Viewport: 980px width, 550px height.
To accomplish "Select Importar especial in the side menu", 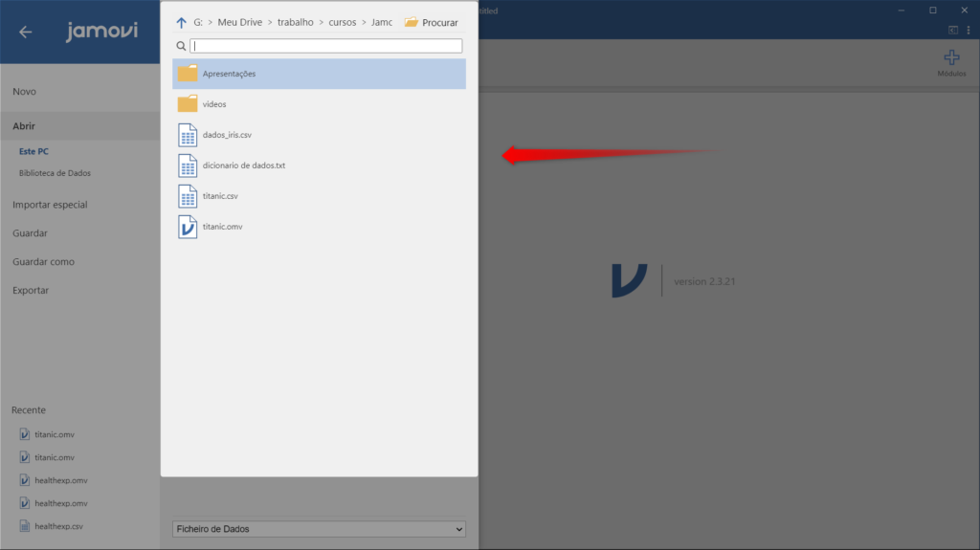I will tap(50, 205).
